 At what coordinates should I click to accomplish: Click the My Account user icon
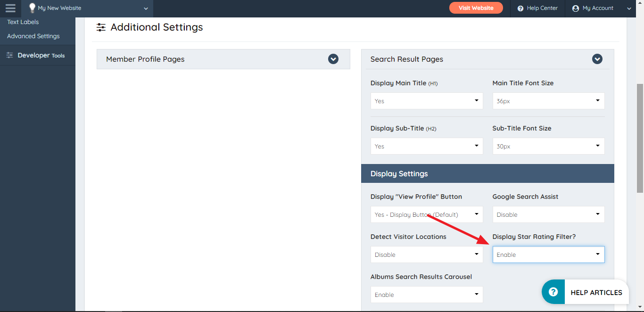tap(575, 8)
